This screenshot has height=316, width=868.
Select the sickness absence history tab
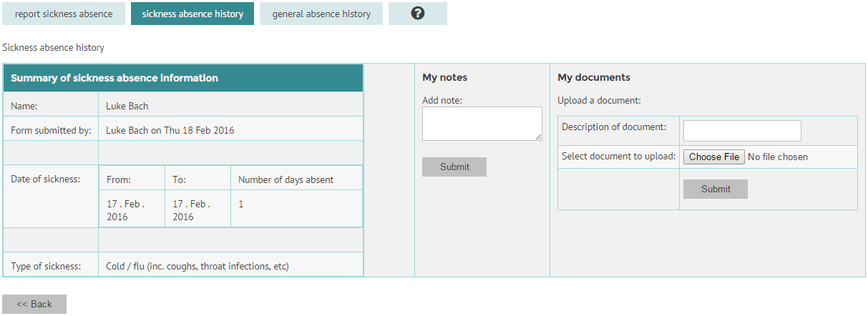tap(192, 14)
